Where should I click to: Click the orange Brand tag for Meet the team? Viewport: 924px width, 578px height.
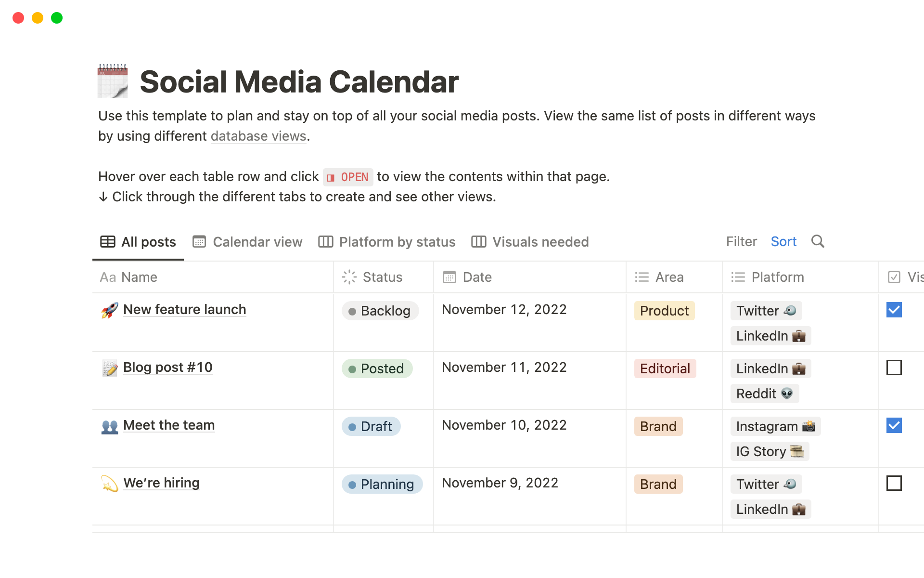[658, 426]
